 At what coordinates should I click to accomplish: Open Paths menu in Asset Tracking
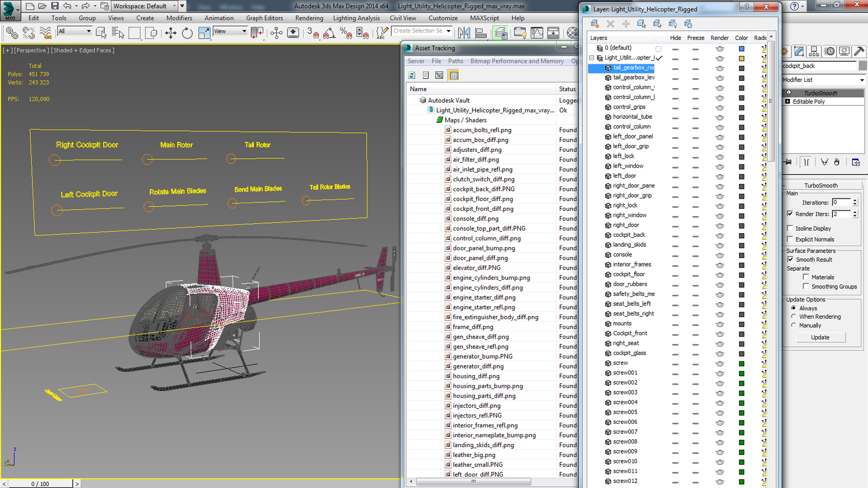click(x=456, y=61)
